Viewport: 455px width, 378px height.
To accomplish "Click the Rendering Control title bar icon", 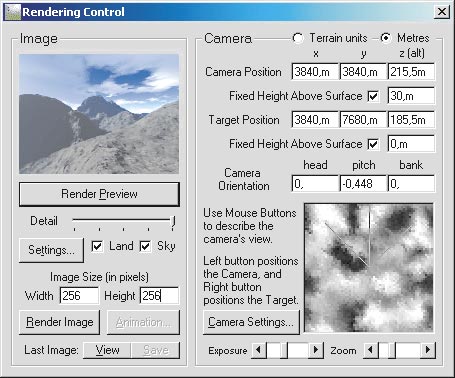I will pos(12,12).
